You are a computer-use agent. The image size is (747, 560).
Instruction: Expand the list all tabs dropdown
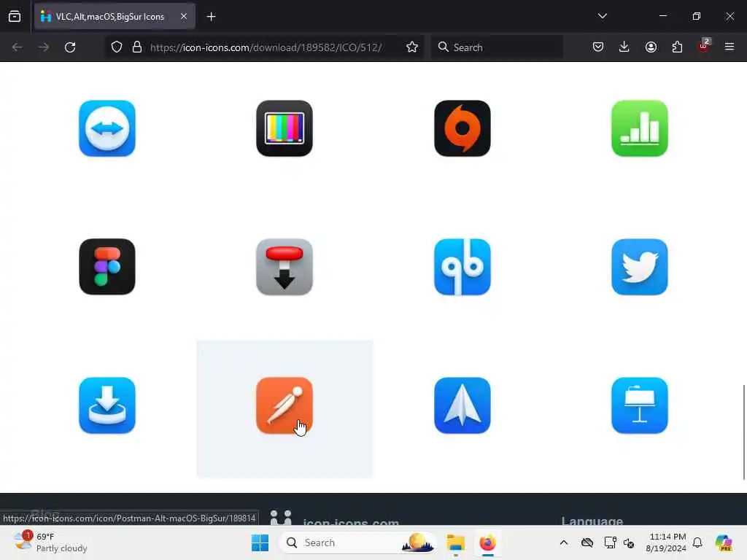click(602, 16)
